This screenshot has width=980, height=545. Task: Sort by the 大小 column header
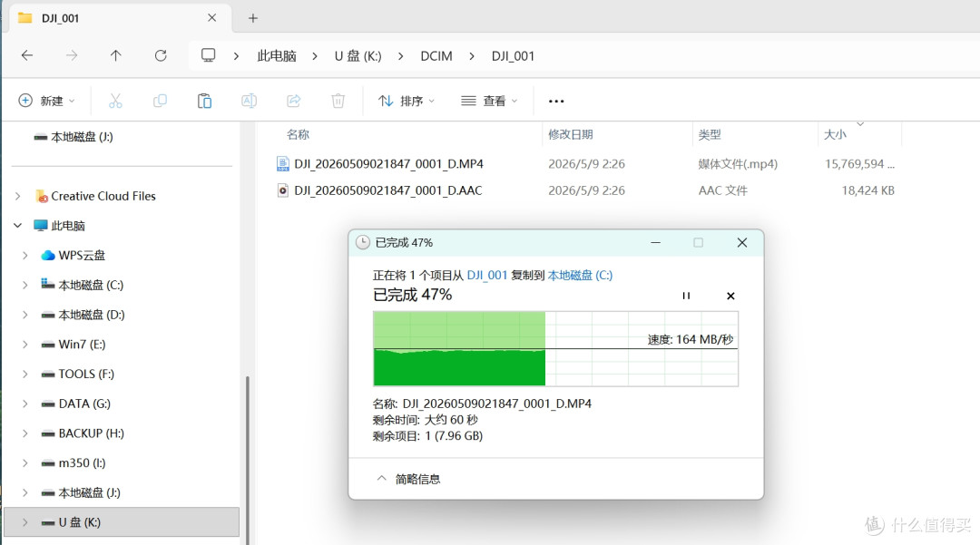[x=835, y=134]
